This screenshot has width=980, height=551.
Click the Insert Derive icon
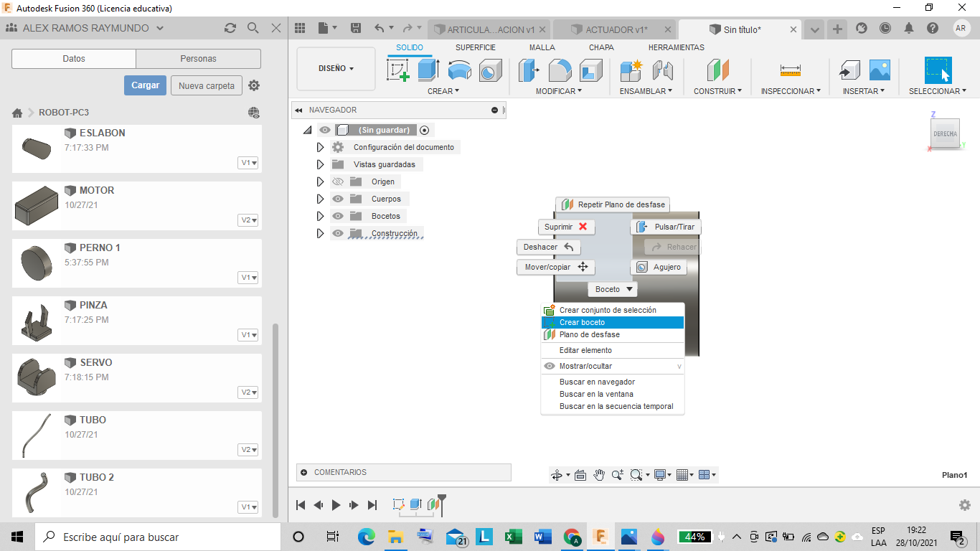click(x=849, y=70)
